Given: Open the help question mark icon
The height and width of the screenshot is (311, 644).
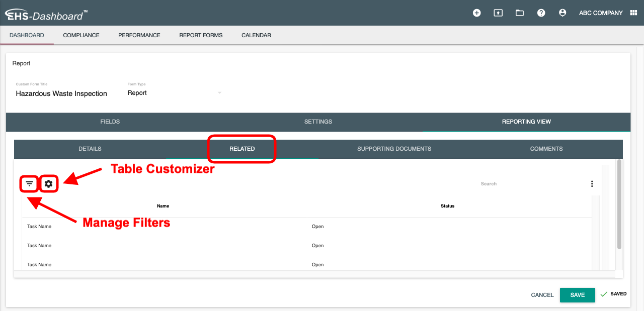Looking at the screenshot, I should coord(541,13).
